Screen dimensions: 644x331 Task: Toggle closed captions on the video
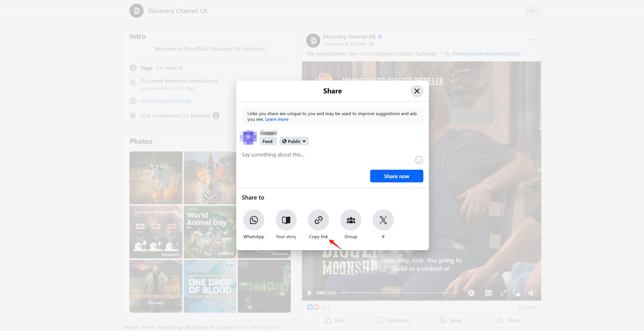point(488,293)
